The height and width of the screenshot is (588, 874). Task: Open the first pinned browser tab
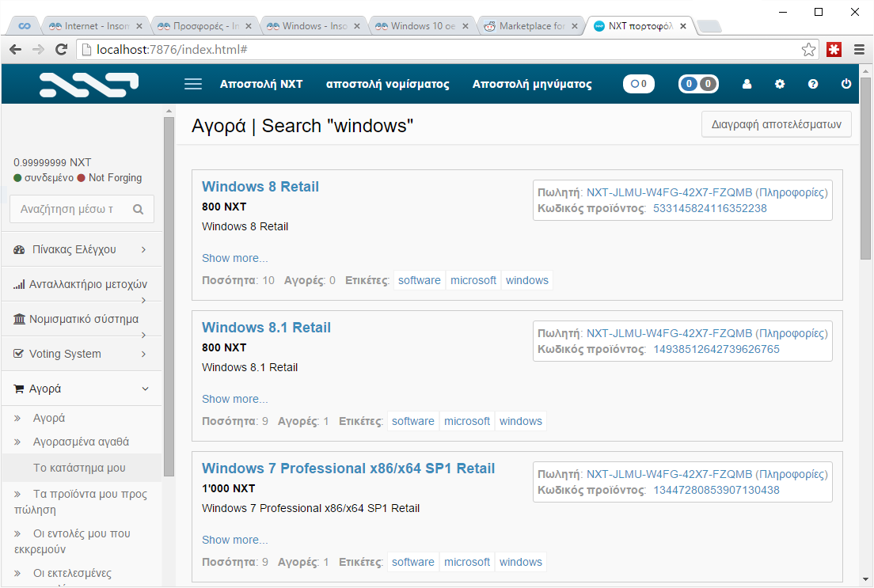[25, 26]
